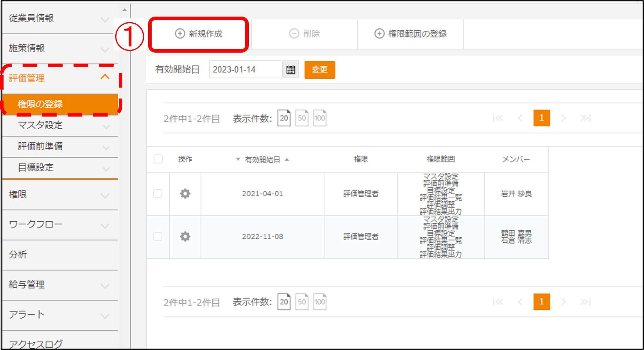Click gear icon for 2021-04-01 row
The height and width of the screenshot is (350, 644).
pyautogui.click(x=185, y=194)
